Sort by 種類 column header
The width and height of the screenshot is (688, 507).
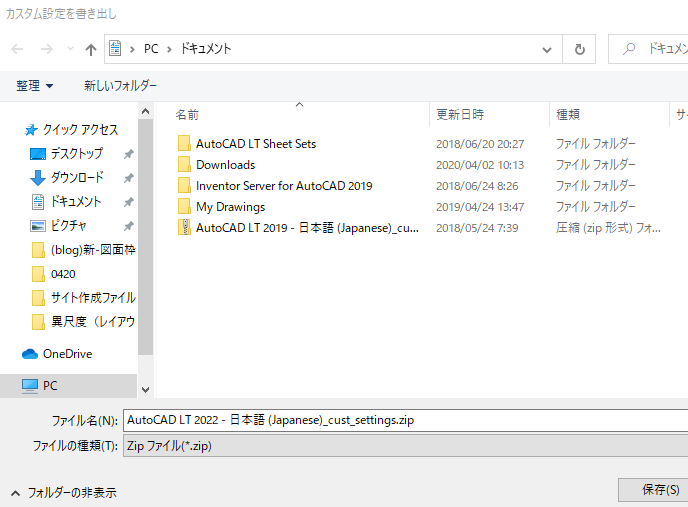(568, 115)
